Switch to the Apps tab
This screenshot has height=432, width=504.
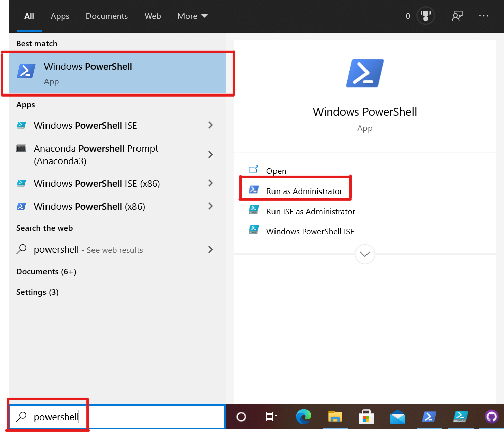[x=60, y=16]
